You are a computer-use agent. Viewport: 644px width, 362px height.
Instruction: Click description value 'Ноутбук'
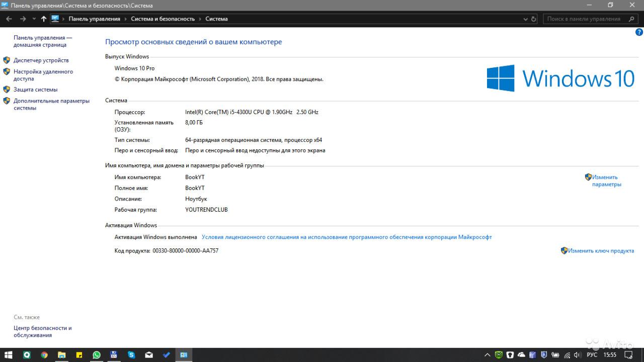click(196, 199)
